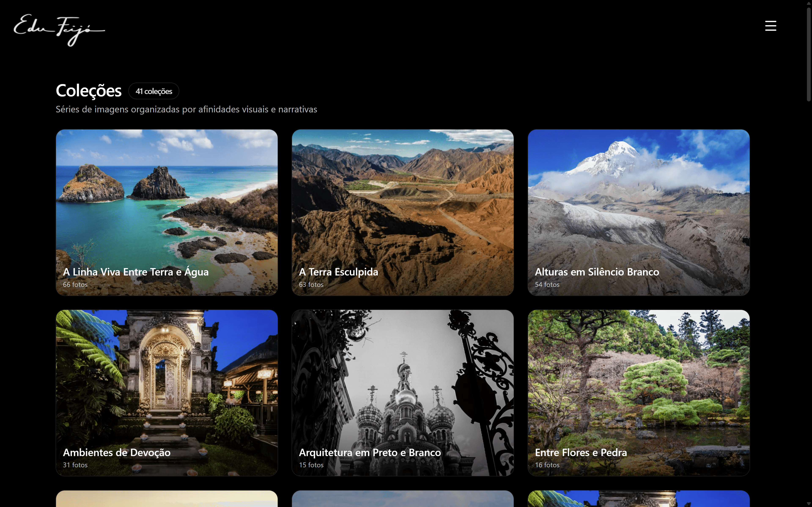
Task: Open the partially visible bottom-middle collection card
Action: point(402,499)
